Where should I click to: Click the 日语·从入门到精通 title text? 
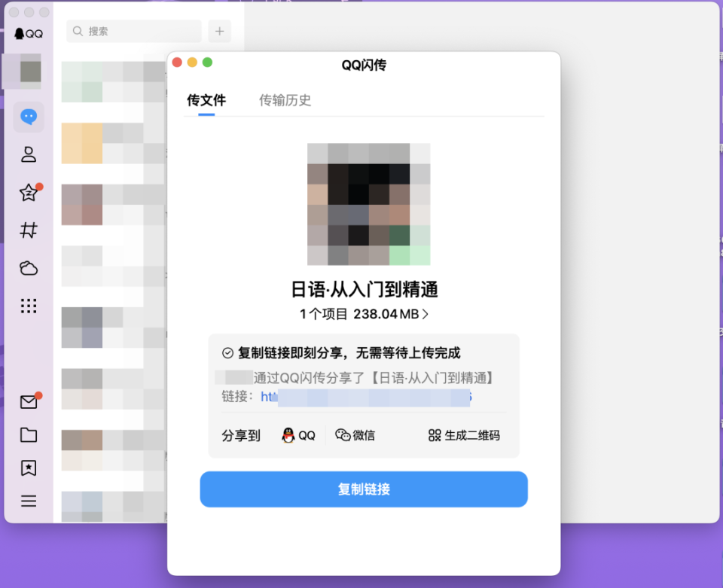365,290
